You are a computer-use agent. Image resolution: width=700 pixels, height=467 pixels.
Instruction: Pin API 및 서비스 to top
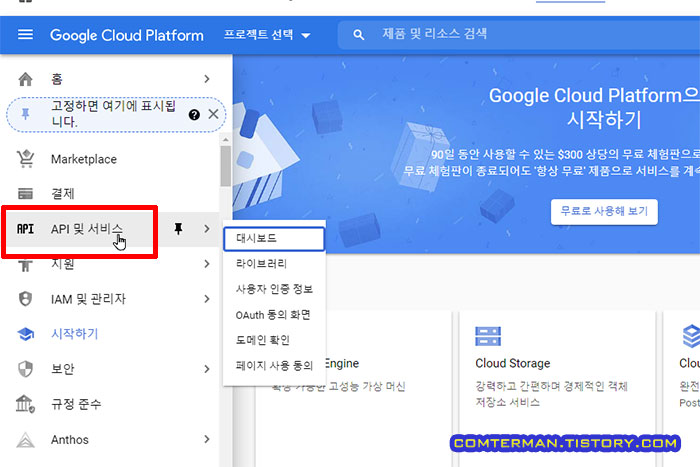(x=178, y=229)
